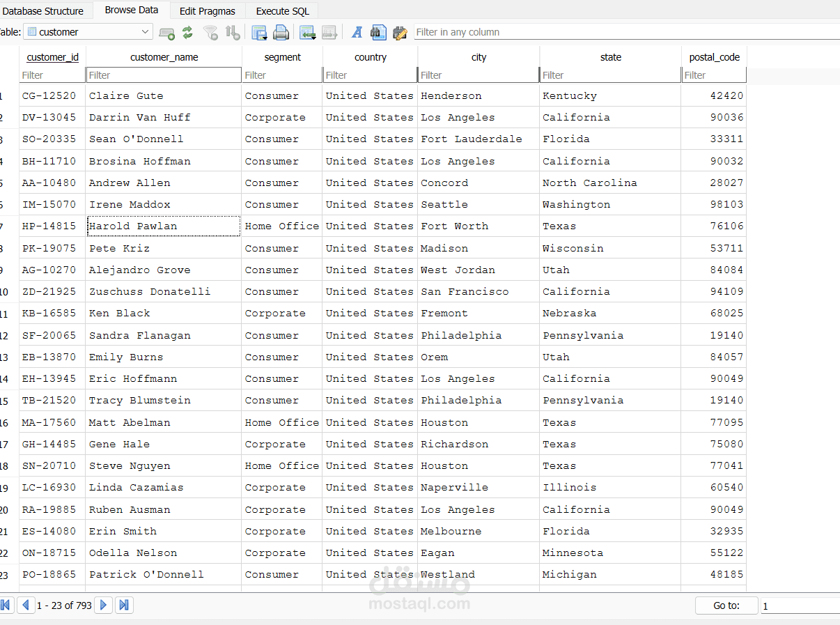
Task: Sort rows by the customer_id column header
Action: coord(52,57)
